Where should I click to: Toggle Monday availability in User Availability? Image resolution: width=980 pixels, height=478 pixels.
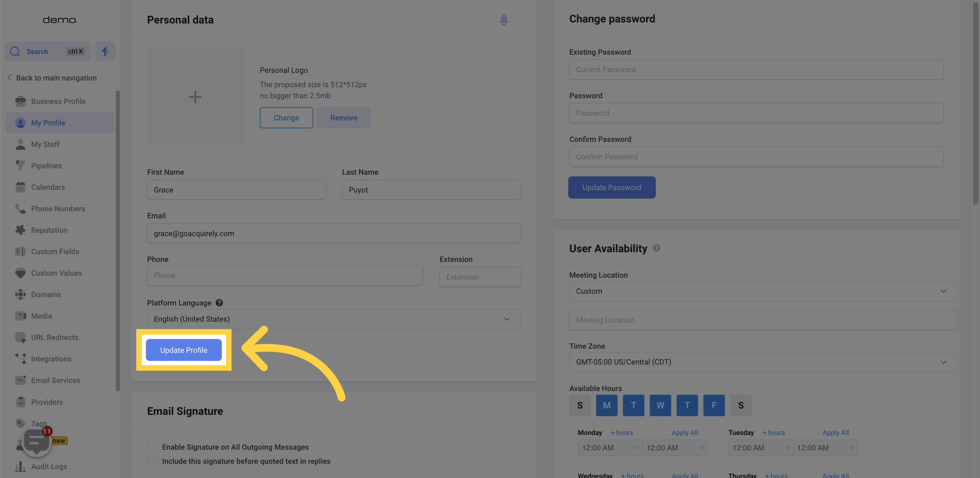click(606, 405)
